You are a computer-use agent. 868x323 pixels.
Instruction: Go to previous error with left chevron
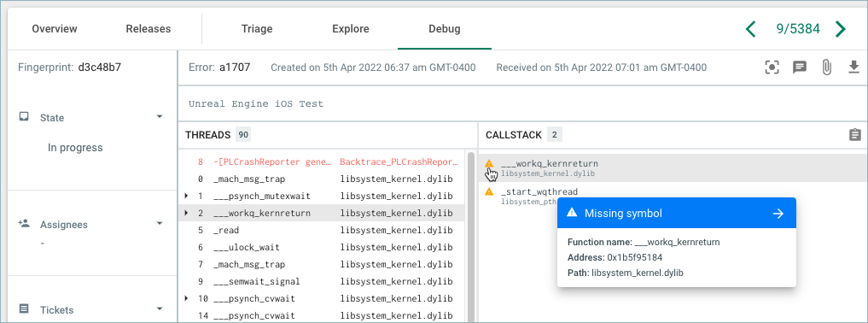pyautogui.click(x=750, y=29)
